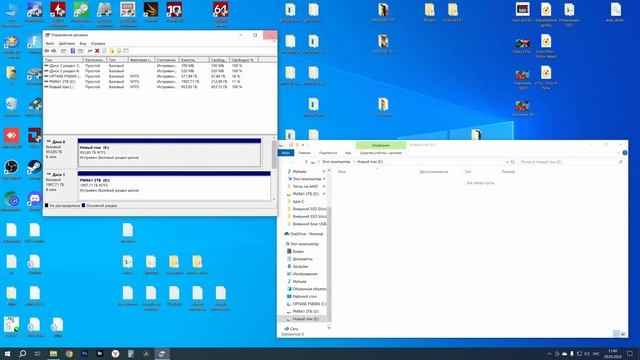The width and height of the screenshot is (640, 360).
Task: Open File Explorer from the taskbar
Action: click(x=53, y=353)
